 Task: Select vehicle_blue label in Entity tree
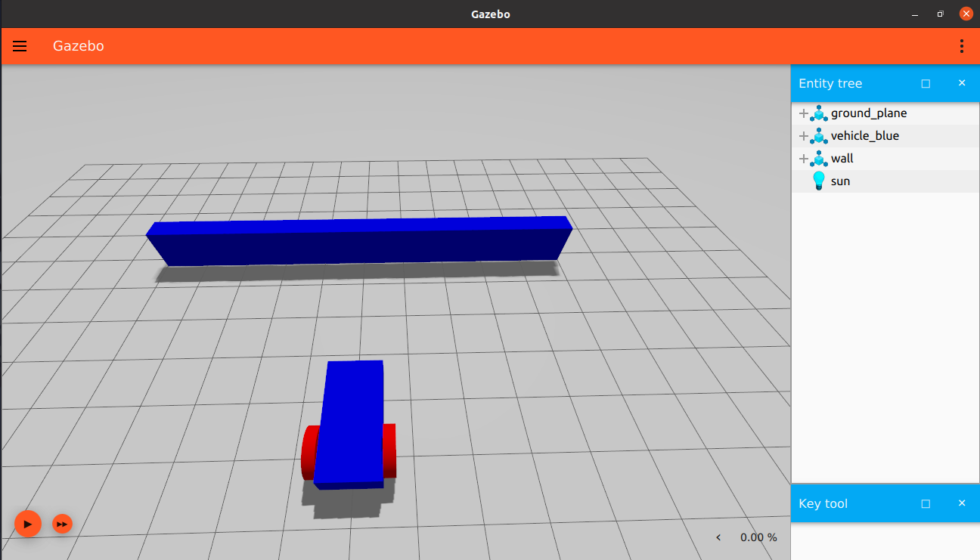click(864, 136)
